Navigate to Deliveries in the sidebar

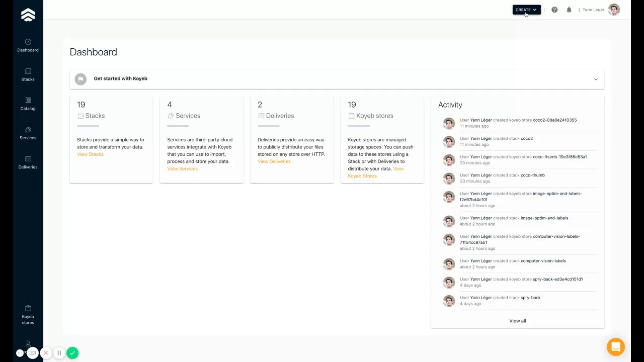coord(28,162)
